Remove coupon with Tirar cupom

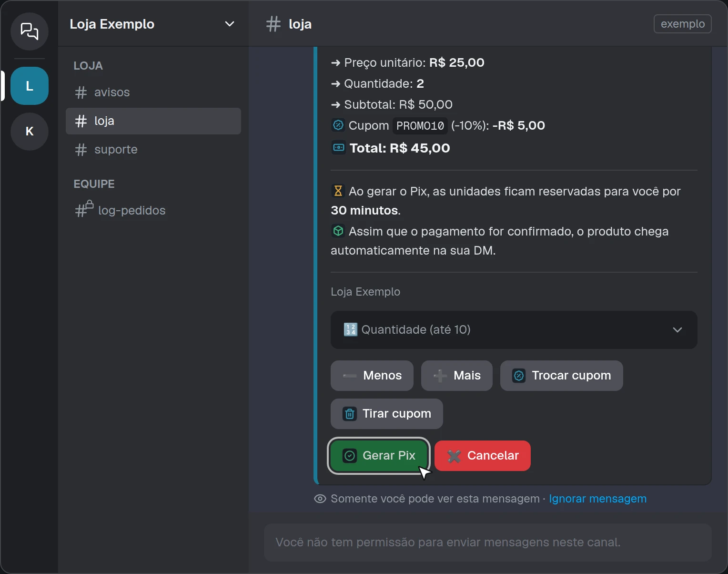pyautogui.click(x=387, y=414)
